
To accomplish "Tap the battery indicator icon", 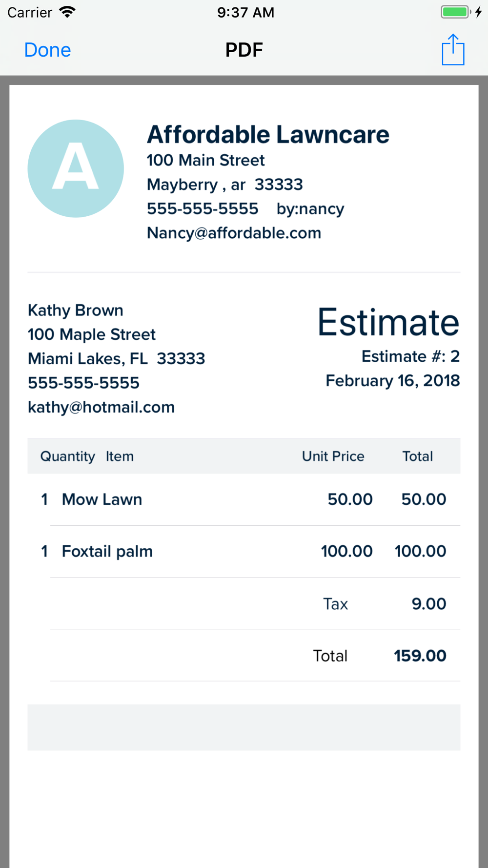I will point(455,12).
